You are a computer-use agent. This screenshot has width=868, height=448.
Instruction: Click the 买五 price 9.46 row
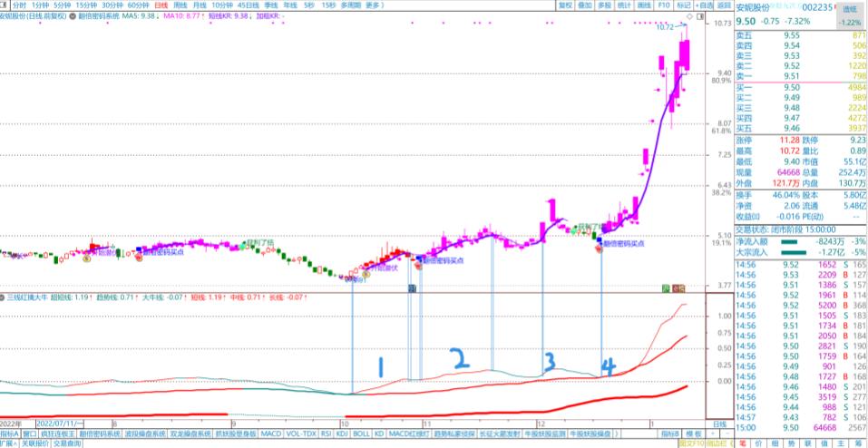[x=801, y=128]
